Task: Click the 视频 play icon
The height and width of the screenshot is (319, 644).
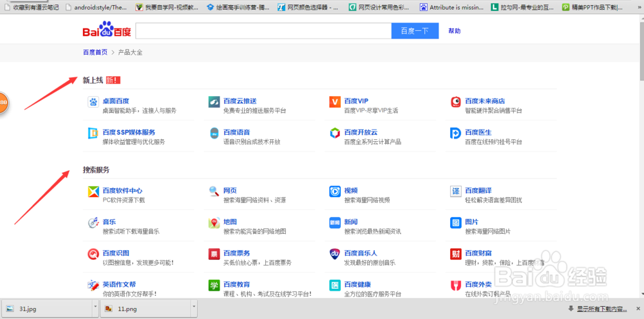Action: pyautogui.click(x=335, y=191)
